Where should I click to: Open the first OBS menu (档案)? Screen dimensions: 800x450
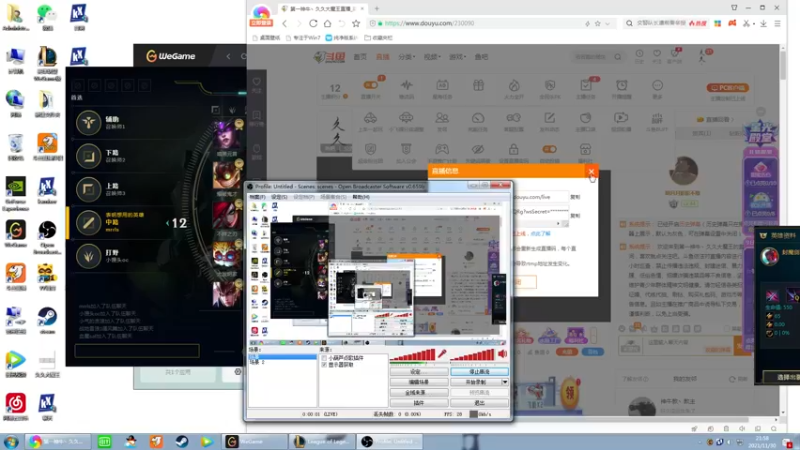pyautogui.click(x=257, y=197)
